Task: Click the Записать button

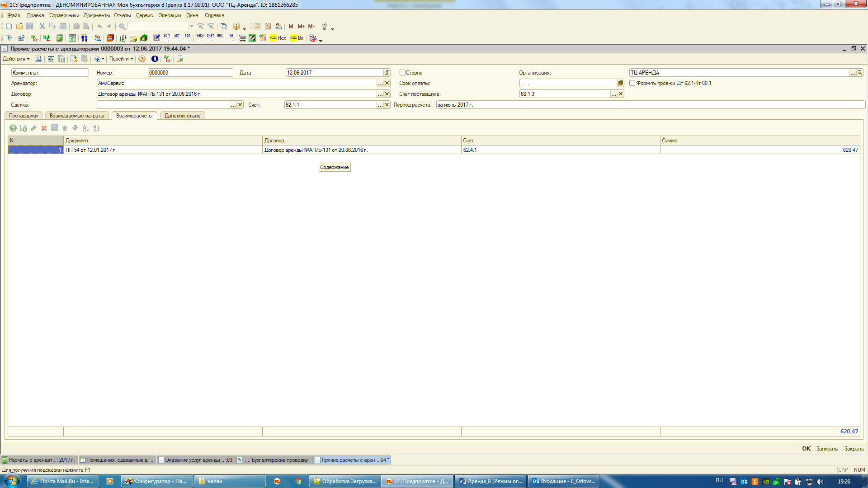Action: pyautogui.click(x=826, y=449)
